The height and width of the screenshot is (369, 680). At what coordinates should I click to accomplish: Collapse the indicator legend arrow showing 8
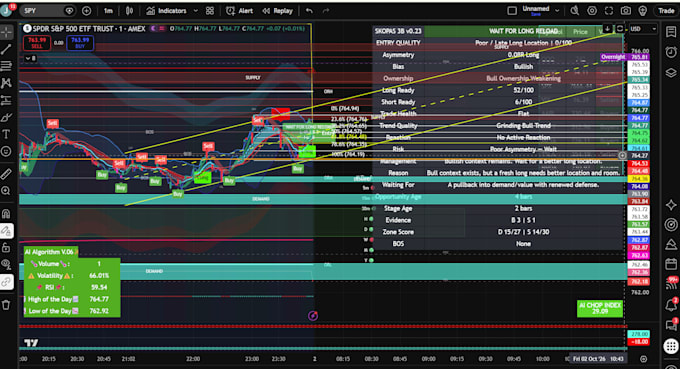click(30, 58)
